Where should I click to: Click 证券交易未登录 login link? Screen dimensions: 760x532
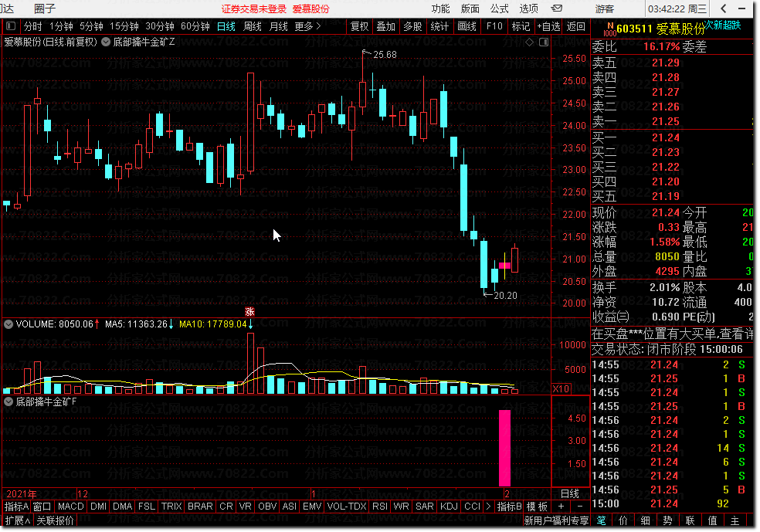coord(254,8)
